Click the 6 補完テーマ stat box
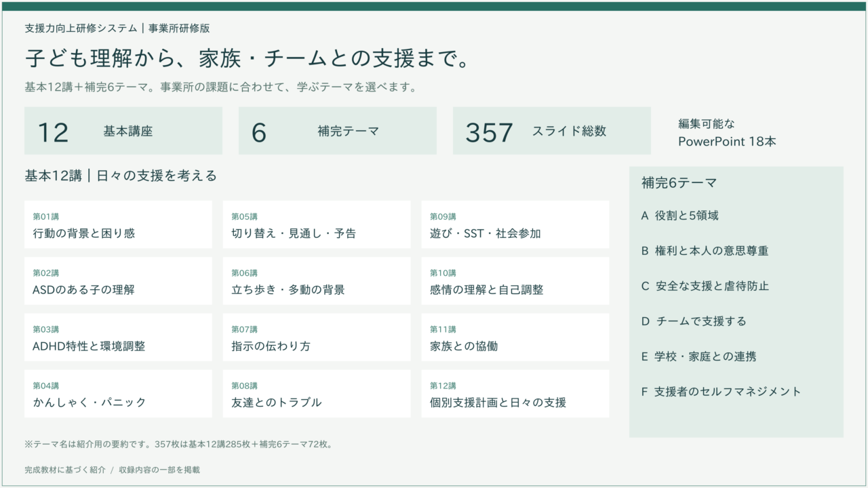Image resolution: width=868 pixels, height=488 pixels. point(338,131)
